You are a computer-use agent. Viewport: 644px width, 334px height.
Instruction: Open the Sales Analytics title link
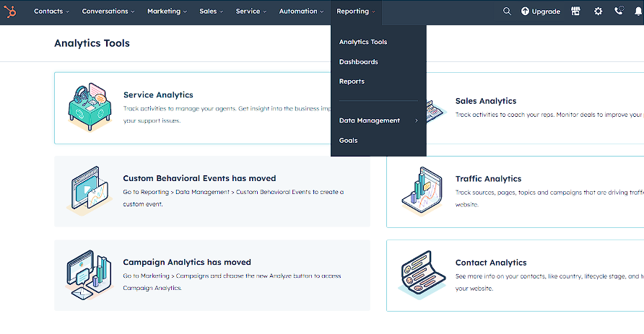tap(485, 101)
